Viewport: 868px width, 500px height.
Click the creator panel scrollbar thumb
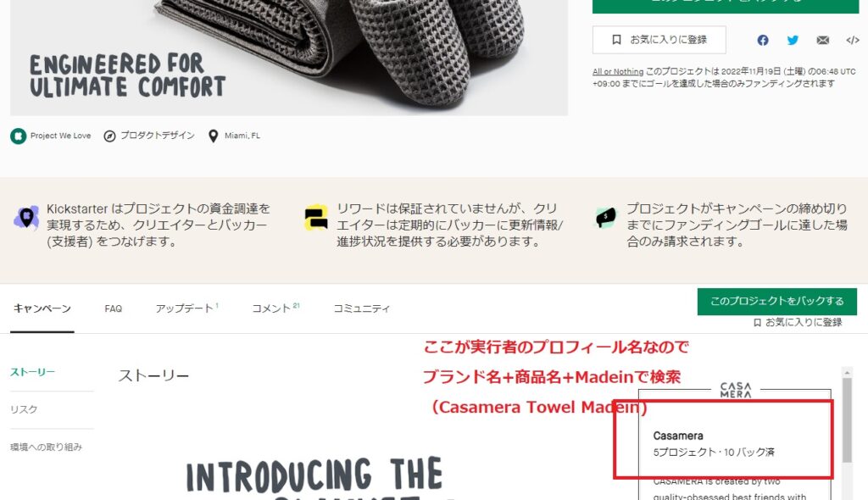847,419
